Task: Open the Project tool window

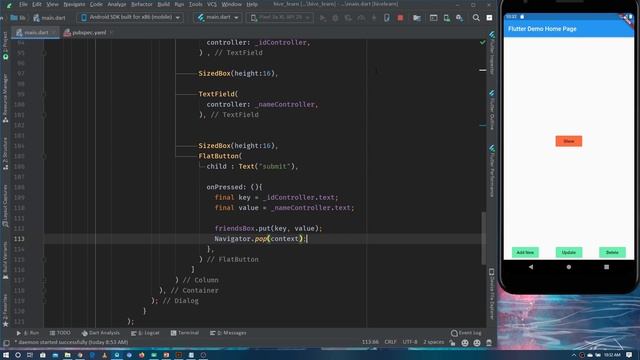Action: pyautogui.click(x=5, y=45)
